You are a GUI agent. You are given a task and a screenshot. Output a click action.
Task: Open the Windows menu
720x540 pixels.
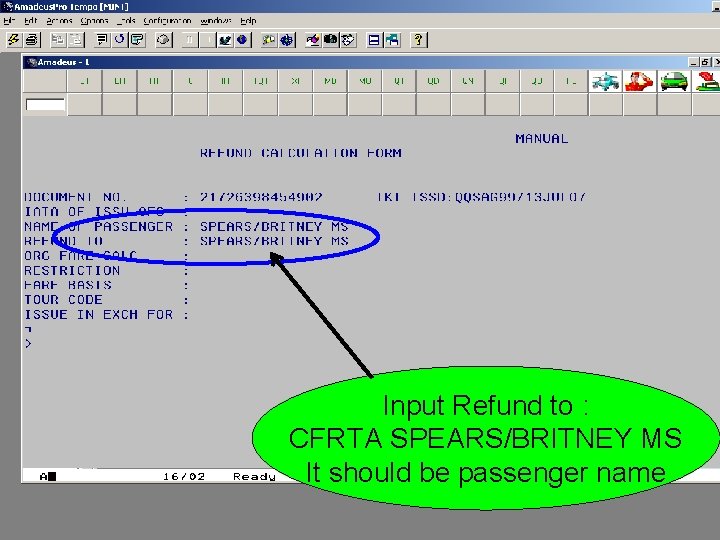pyautogui.click(x=215, y=21)
